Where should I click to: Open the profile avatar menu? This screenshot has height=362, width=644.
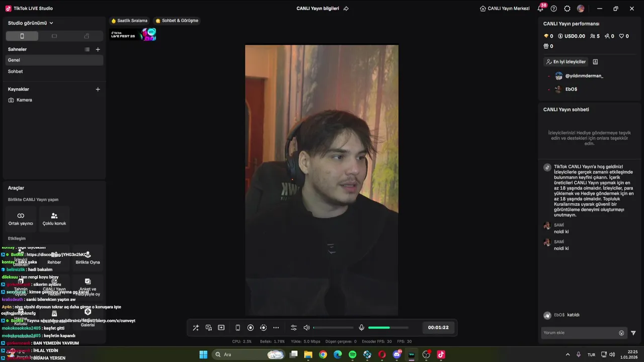pyautogui.click(x=581, y=9)
